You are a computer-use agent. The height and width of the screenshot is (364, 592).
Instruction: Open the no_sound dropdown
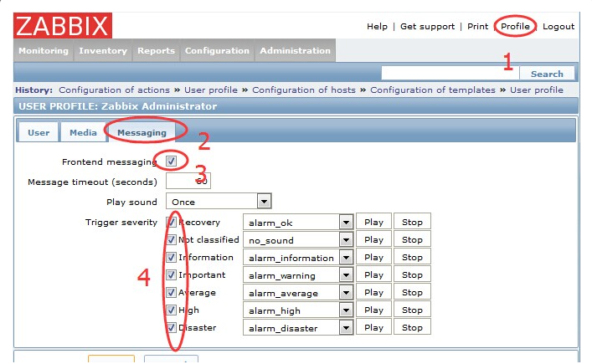pos(298,239)
